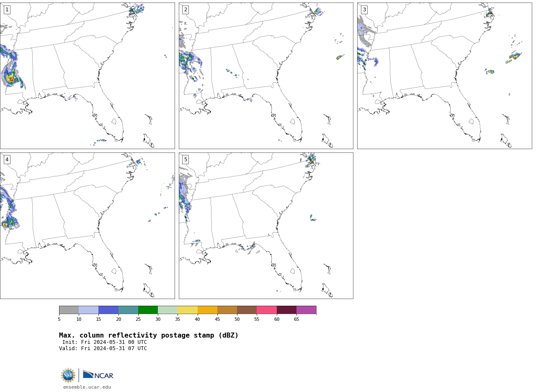Click the panel number label 5

coord(186,160)
